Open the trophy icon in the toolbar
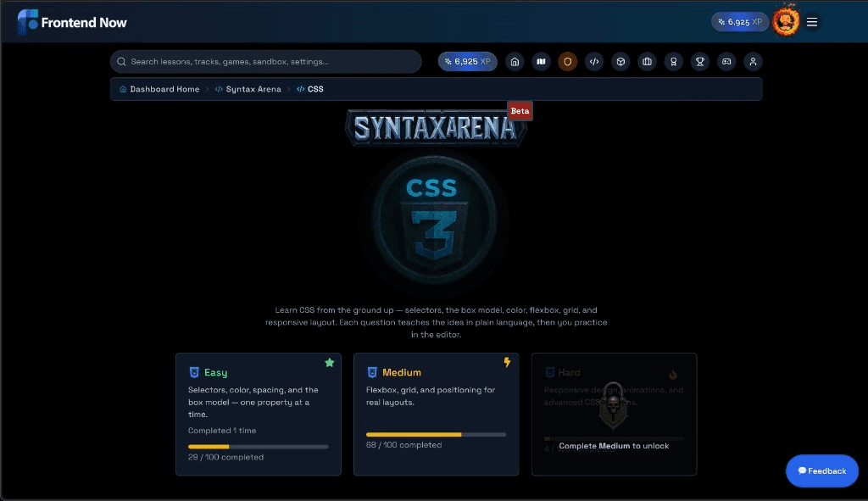The image size is (868, 501). click(699, 61)
